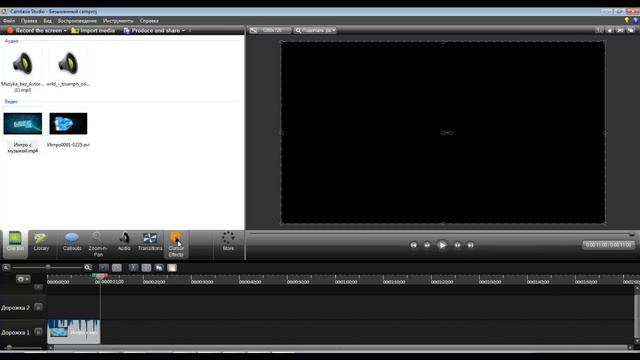Image resolution: width=640 pixels, height=360 pixels.
Task: Click the timeline playhead marker
Action: point(100,276)
